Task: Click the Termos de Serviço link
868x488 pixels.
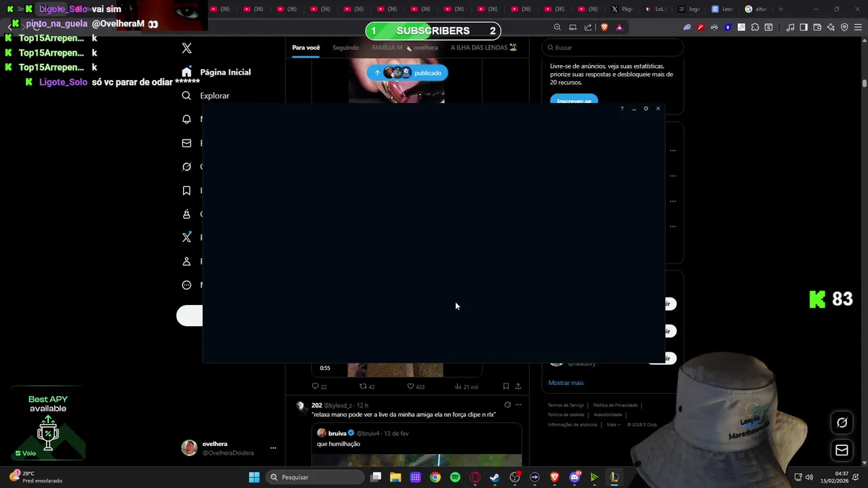Action: (566, 405)
